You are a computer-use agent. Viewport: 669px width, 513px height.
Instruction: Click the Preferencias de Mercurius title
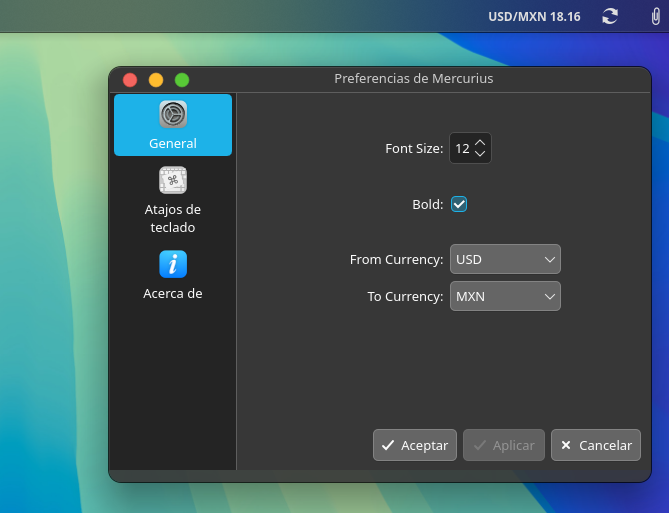pyautogui.click(x=413, y=79)
